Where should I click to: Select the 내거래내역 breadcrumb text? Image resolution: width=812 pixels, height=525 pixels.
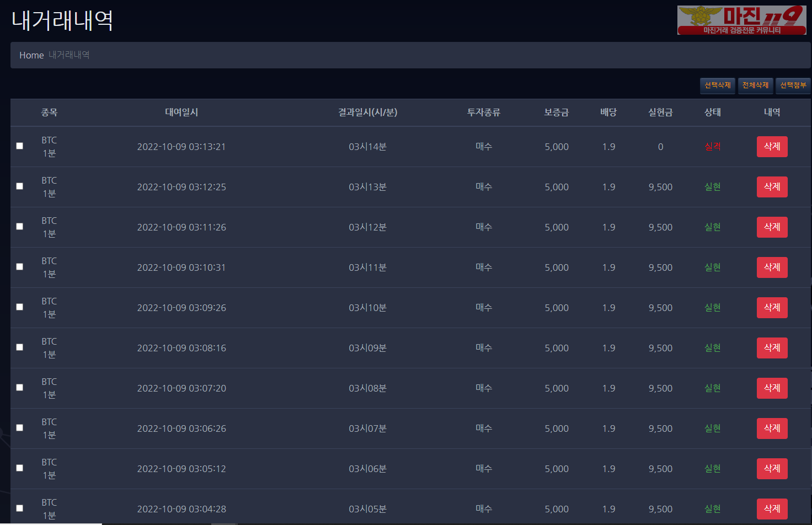tap(69, 55)
